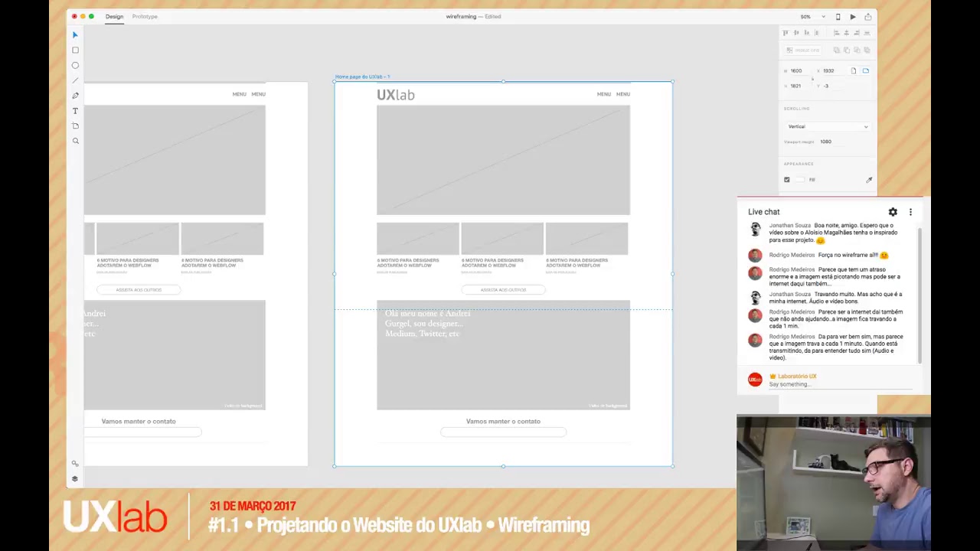The image size is (980, 551).
Task: Open the Live chat options menu
Action: click(x=910, y=212)
